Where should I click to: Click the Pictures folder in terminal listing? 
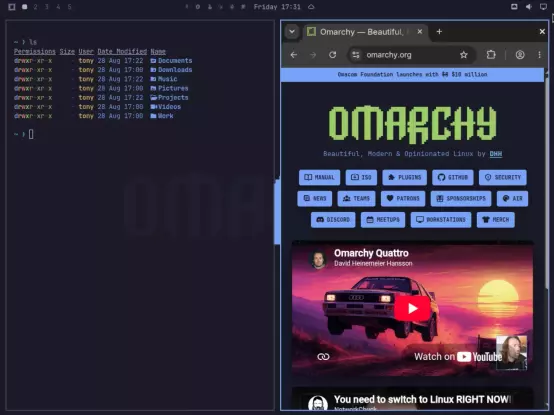coord(169,88)
